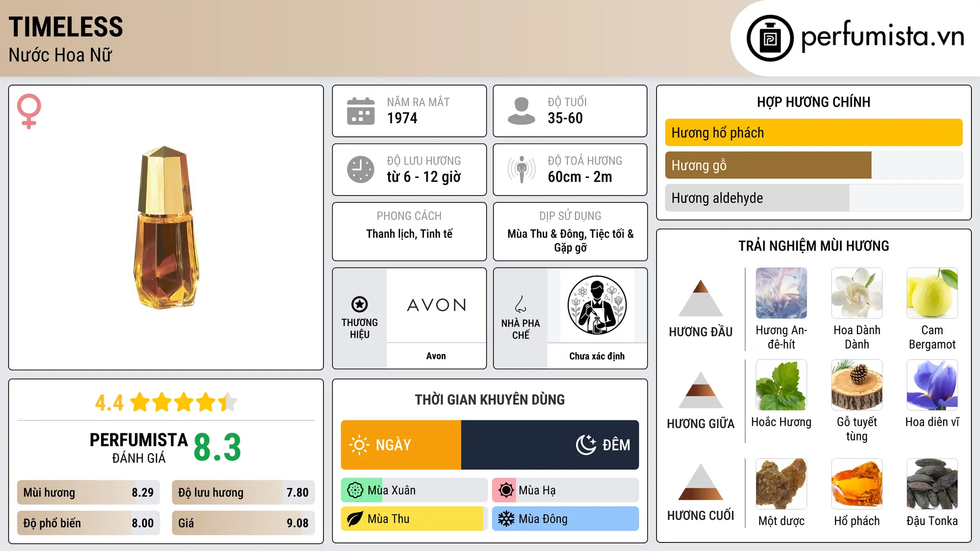Click the Hương giữa pyramid icon
This screenshot has width=980, height=551.
[701, 390]
